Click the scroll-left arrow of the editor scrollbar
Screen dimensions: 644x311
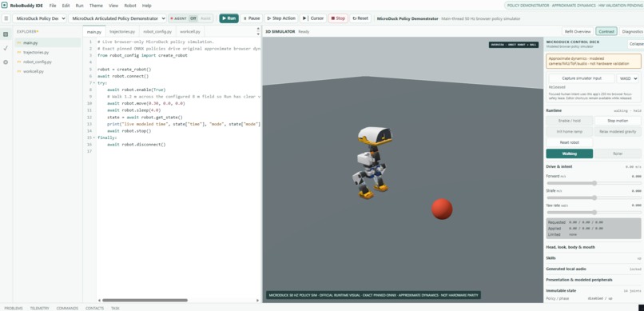(99, 301)
